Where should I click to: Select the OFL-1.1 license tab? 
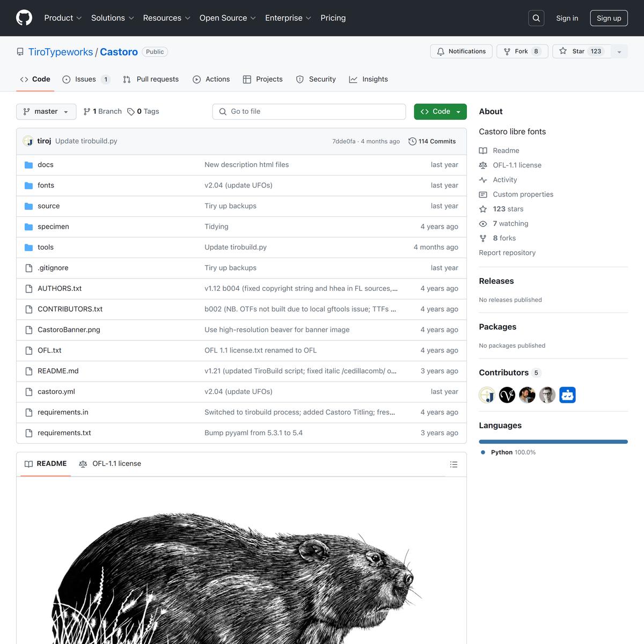(111, 464)
